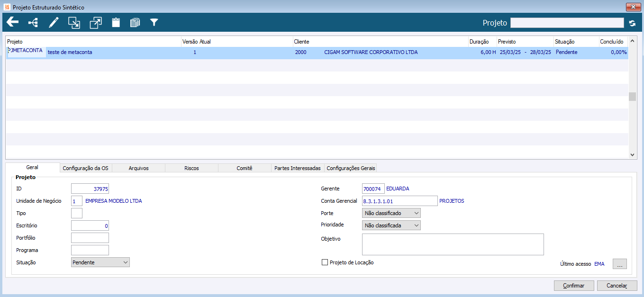644x297 pixels.
Task: Click the refresh icon beside the Projeto search
Action: click(x=632, y=23)
